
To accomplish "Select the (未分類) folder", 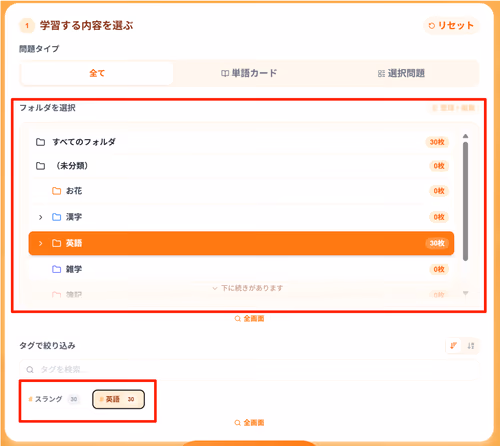I will [x=242, y=166].
